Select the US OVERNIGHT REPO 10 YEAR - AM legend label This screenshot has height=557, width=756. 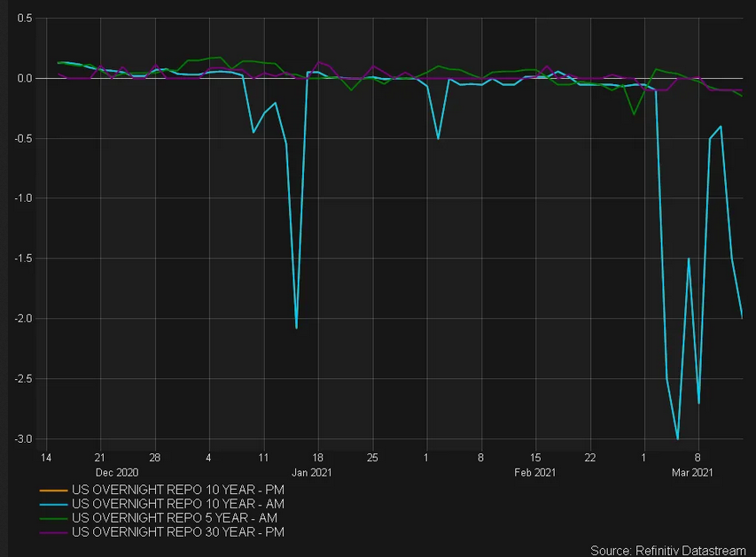point(178,504)
